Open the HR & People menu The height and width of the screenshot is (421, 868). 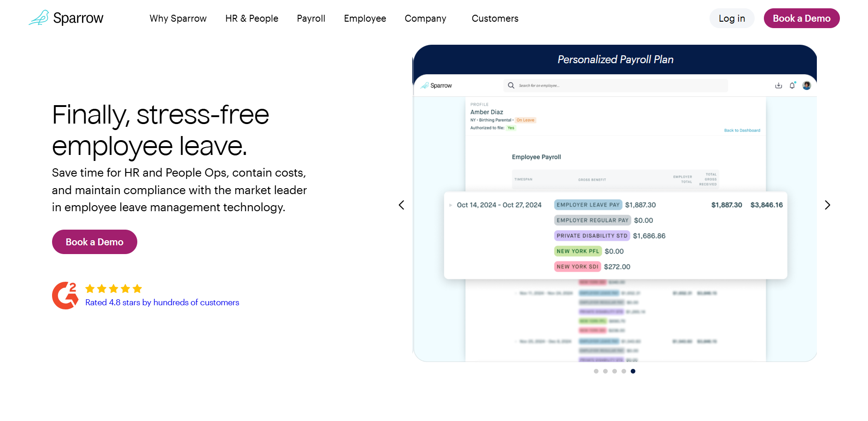click(x=252, y=18)
